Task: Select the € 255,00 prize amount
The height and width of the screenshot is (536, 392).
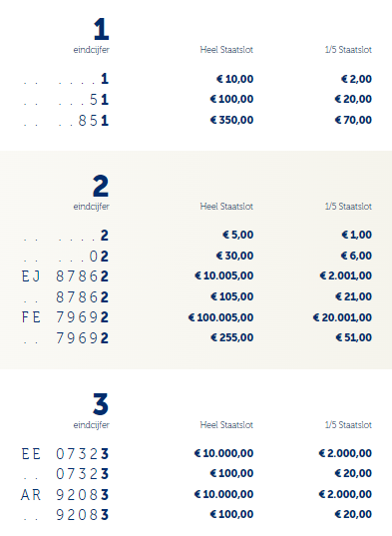Action: pyautogui.click(x=231, y=337)
